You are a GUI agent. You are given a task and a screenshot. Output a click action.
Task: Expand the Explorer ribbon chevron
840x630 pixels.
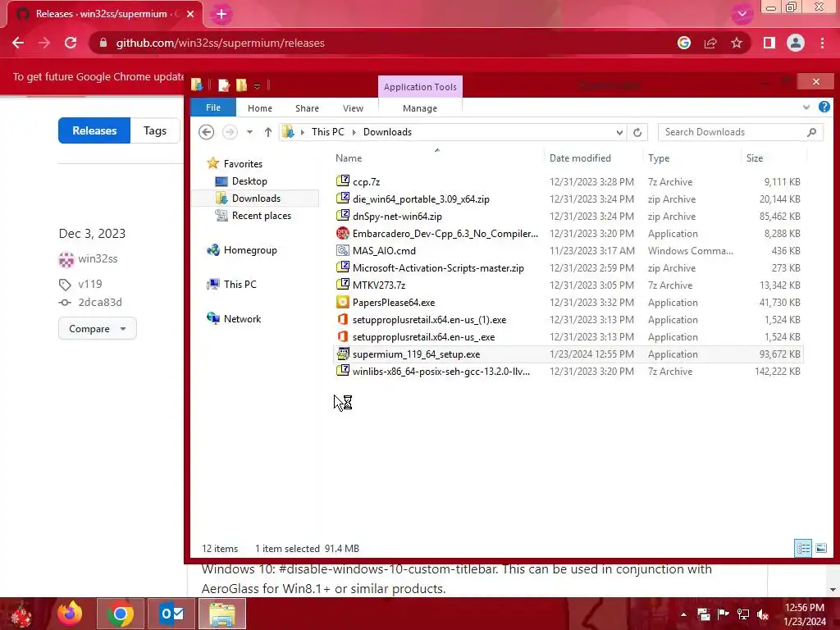806,107
